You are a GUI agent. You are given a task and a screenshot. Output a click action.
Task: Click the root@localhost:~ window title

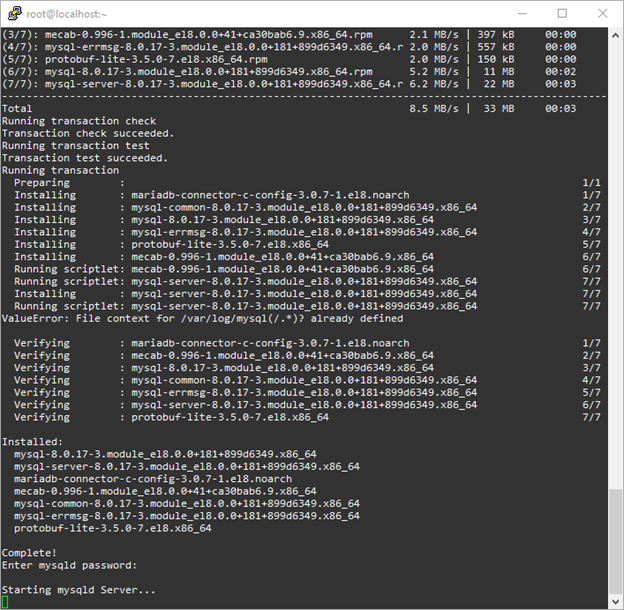pyautogui.click(x=67, y=14)
